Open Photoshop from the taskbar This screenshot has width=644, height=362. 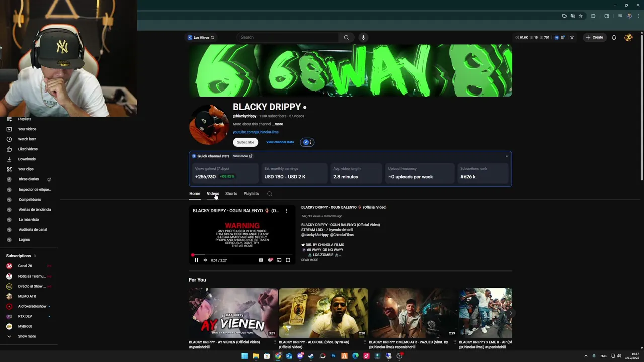[x=333, y=356]
